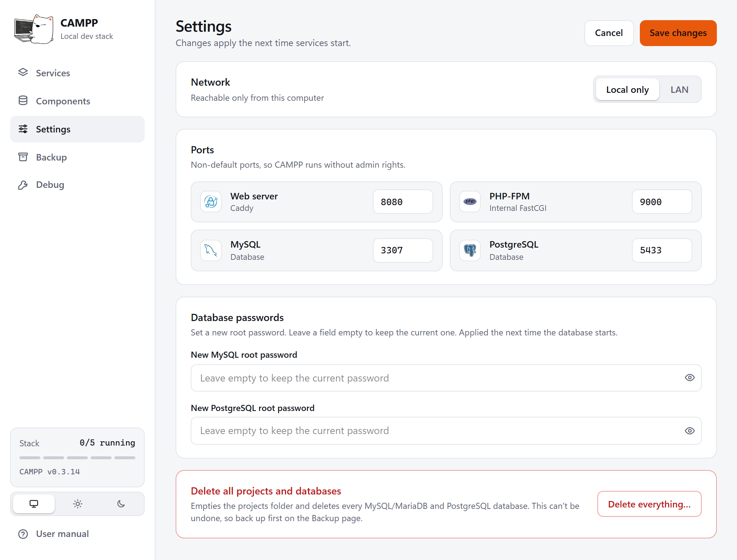Image resolution: width=737 pixels, height=560 pixels.
Task: Click the Backup archive icon
Action: pyautogui.click(x=23, y=157)
